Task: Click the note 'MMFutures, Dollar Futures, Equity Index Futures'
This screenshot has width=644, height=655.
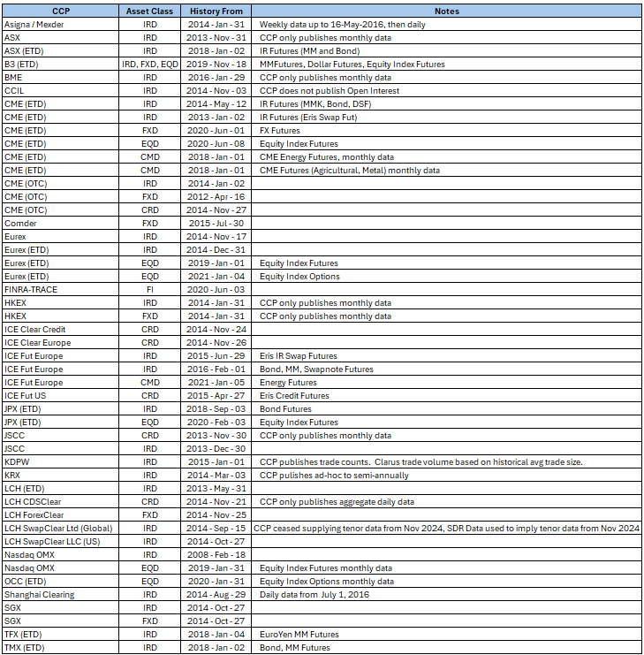Action: (447, 65)
